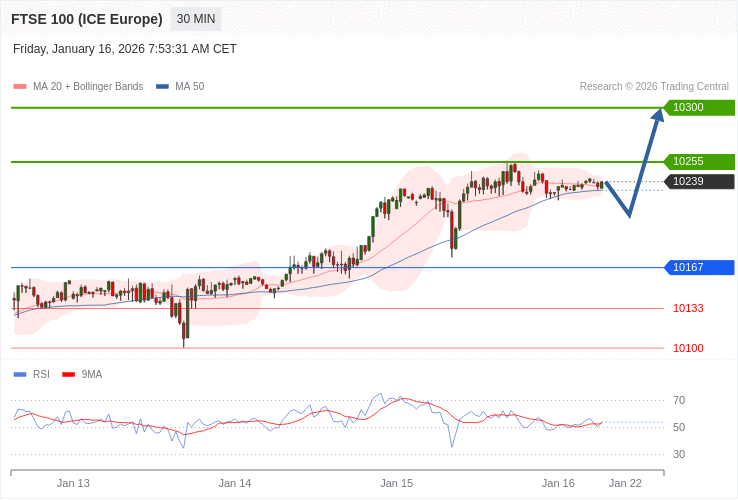738x500 pixels.
Task: Click the RSI legend label
Action: 41,375
